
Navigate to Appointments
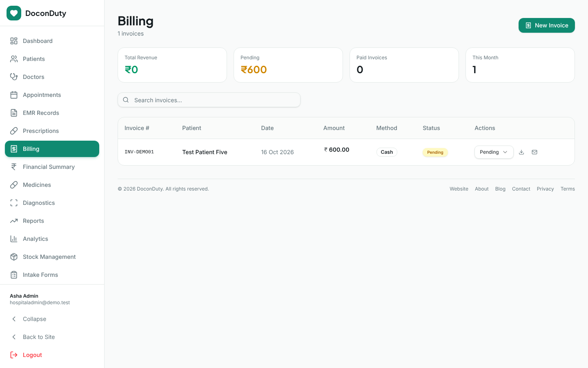(52, 95)
